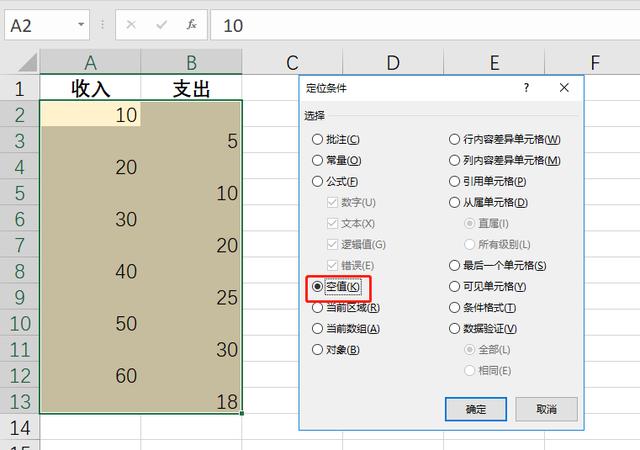Select the 空值(K) radio option
The image size is (640, 450).
tap(336, 287)
